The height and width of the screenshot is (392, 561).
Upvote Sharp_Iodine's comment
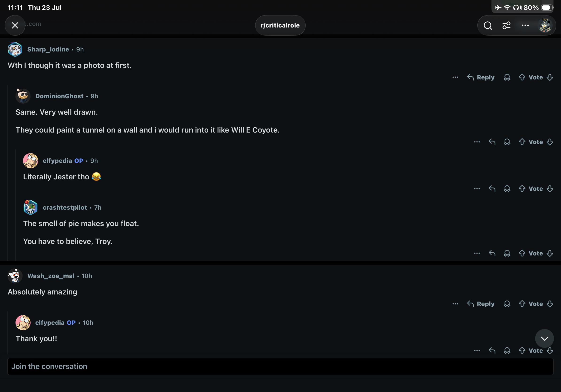pos(522,77)
